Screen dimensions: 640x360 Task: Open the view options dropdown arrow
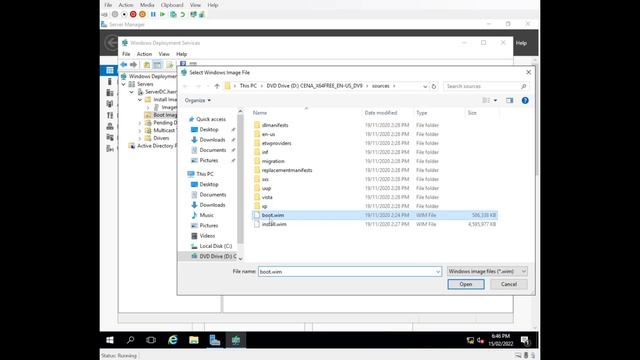[x=496, y=100]
